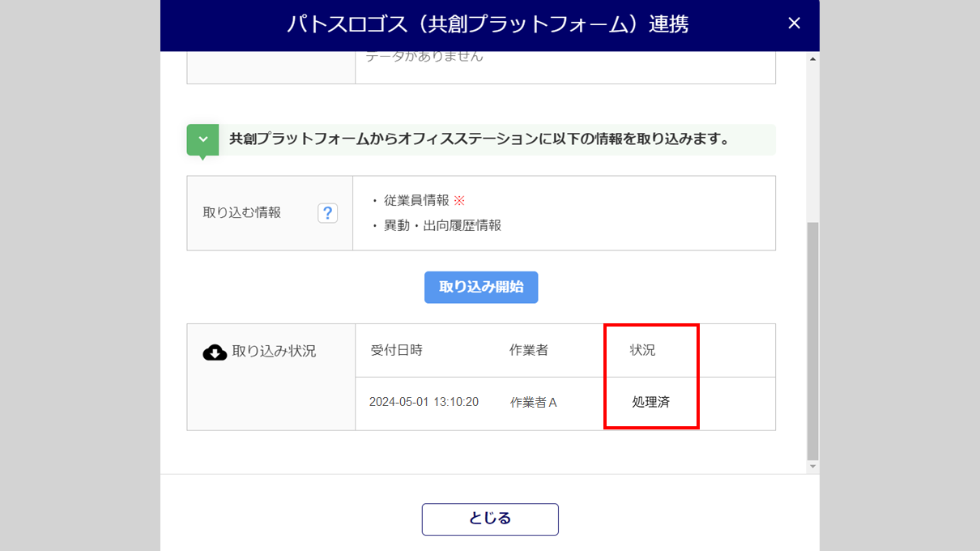This screenshot has width=980, height=551.
Task: Select the 受付日時 column header
Action: pos(396,351)
